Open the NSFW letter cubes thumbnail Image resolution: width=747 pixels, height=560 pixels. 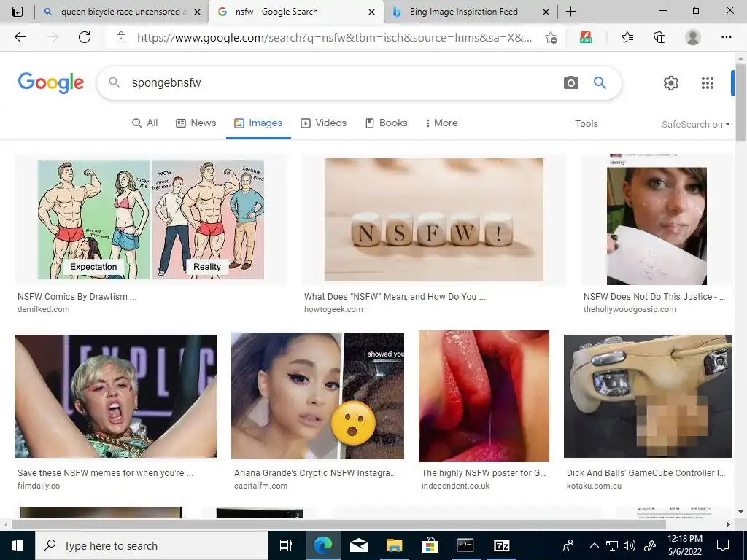coord(433,219)
